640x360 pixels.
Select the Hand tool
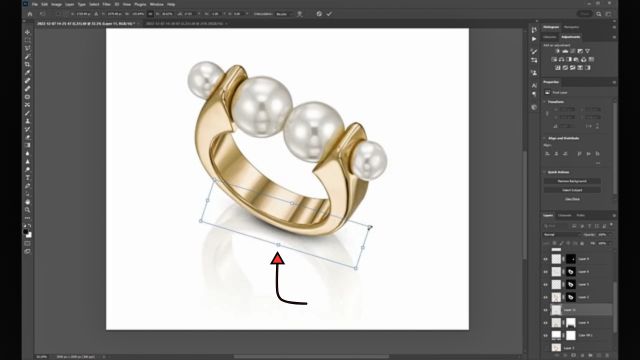[27, 202]
